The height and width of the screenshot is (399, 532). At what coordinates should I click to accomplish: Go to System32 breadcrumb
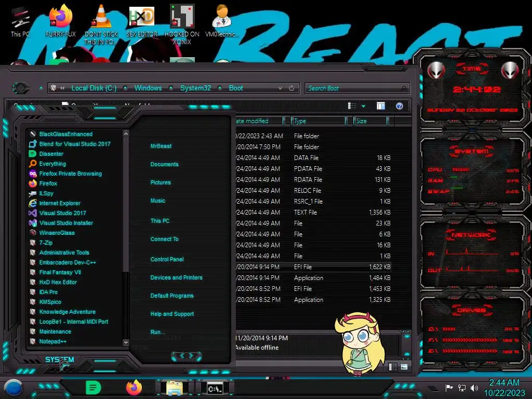coord(195,88)
